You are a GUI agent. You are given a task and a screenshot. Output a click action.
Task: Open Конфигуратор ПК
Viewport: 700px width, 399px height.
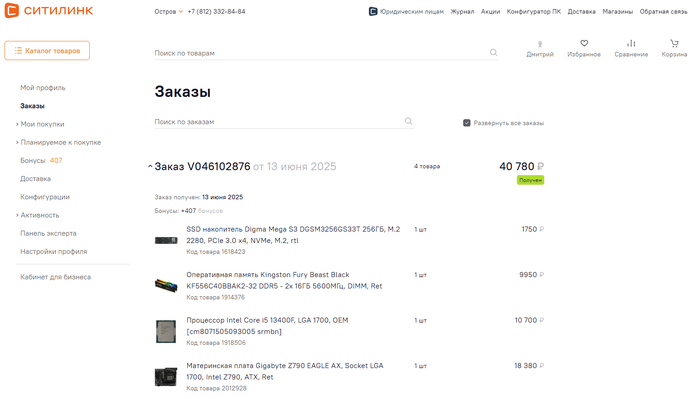click(x=533, y=12)
